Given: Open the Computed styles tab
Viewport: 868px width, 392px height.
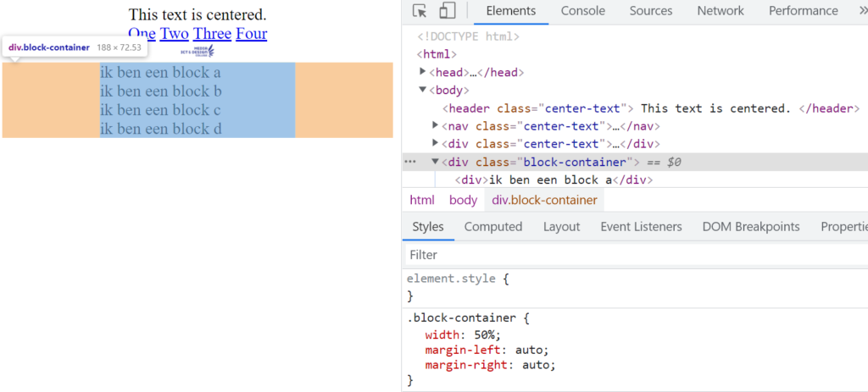Looking at the screenshot, I should point(492,227).
